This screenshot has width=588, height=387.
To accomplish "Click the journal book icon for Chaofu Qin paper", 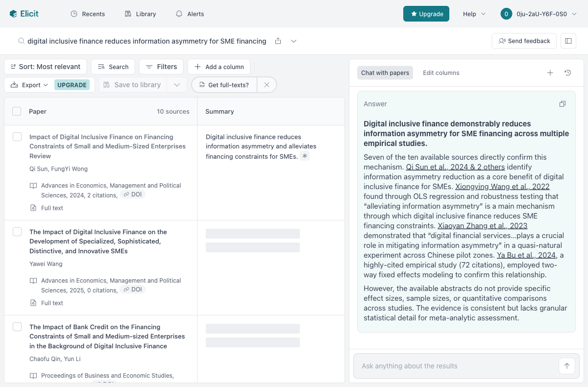I will (33, 376).
